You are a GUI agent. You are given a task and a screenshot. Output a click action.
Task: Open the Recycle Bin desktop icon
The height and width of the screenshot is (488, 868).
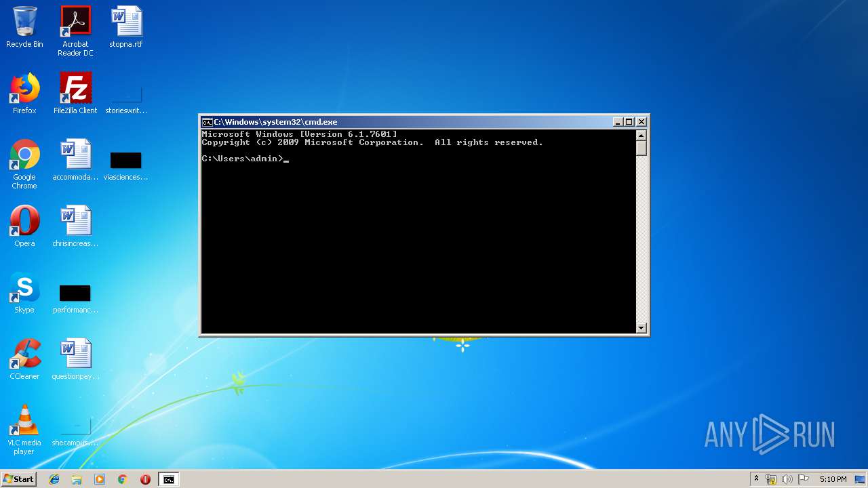(x=24, y=28)
